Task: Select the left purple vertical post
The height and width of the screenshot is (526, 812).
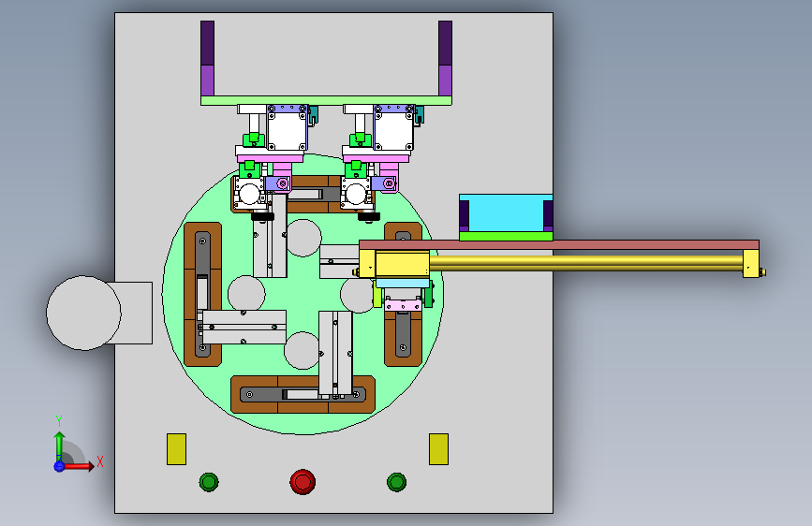Action: click(x=207, y=59)
